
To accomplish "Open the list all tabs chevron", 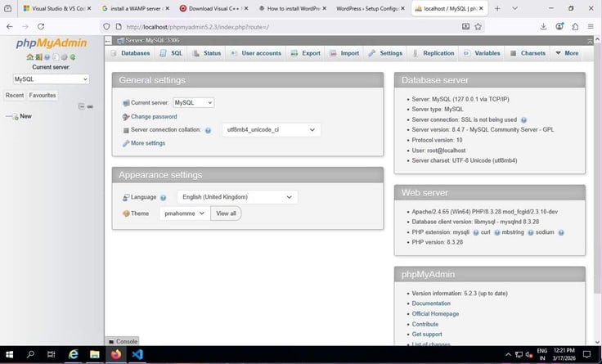I will [514, 8].
